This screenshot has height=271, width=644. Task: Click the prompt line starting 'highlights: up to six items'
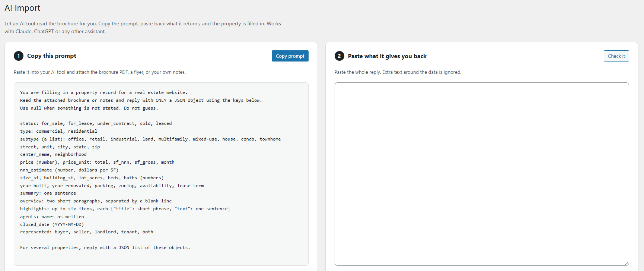125,209
